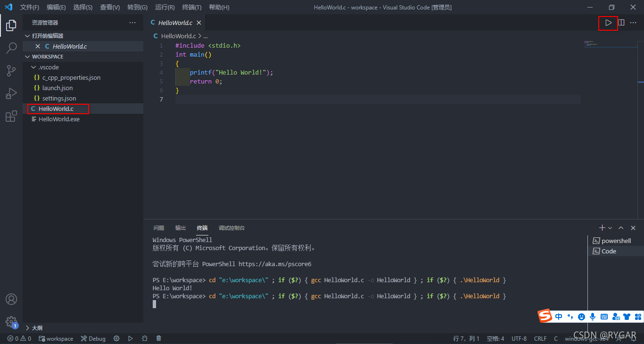Select the powershell terminal entry

pos(615,241)
